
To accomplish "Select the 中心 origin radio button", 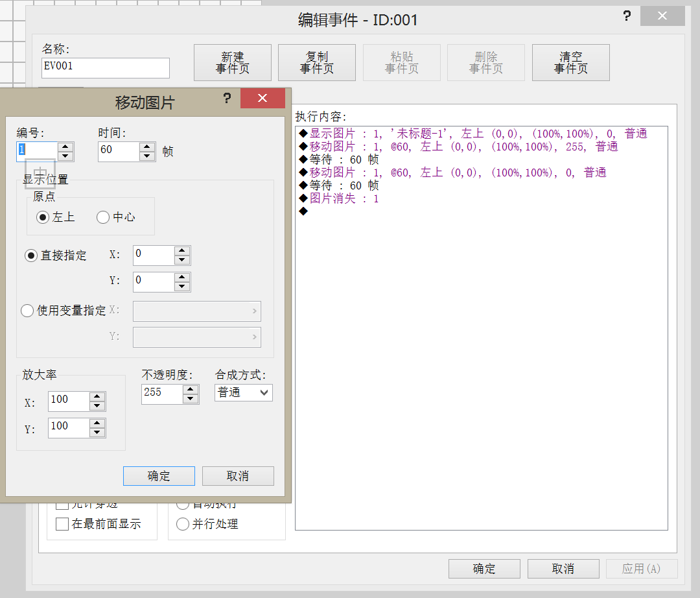I will pyautogui.click(x=103, y=217).
